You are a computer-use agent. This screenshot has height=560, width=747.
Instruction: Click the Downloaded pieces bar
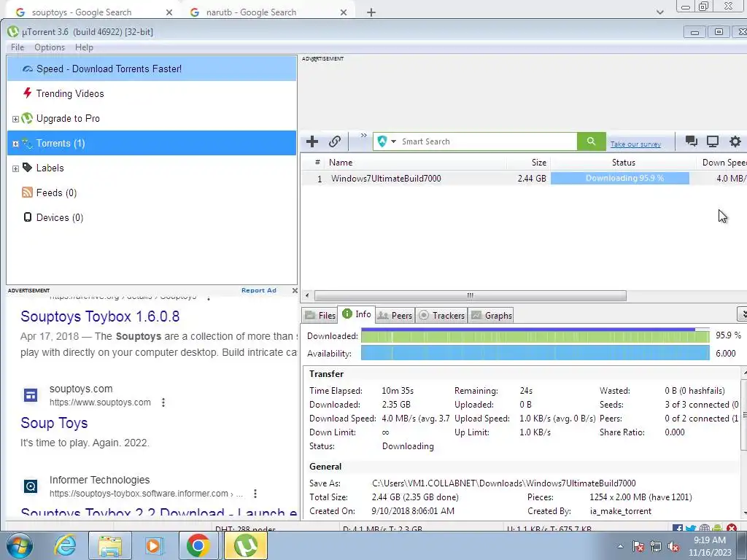click(535, 336)
